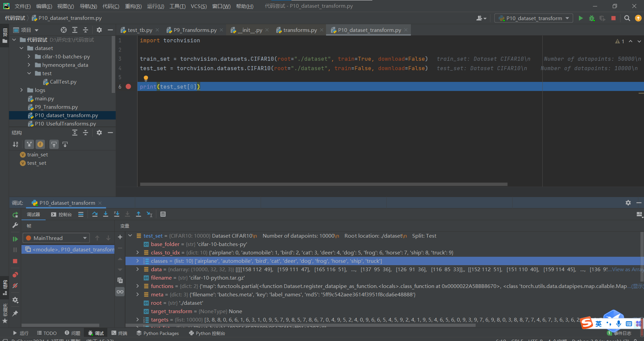Expand the data ndarray variable
The height and width of the screenshot is (341, 644).
tap(138, 269)
